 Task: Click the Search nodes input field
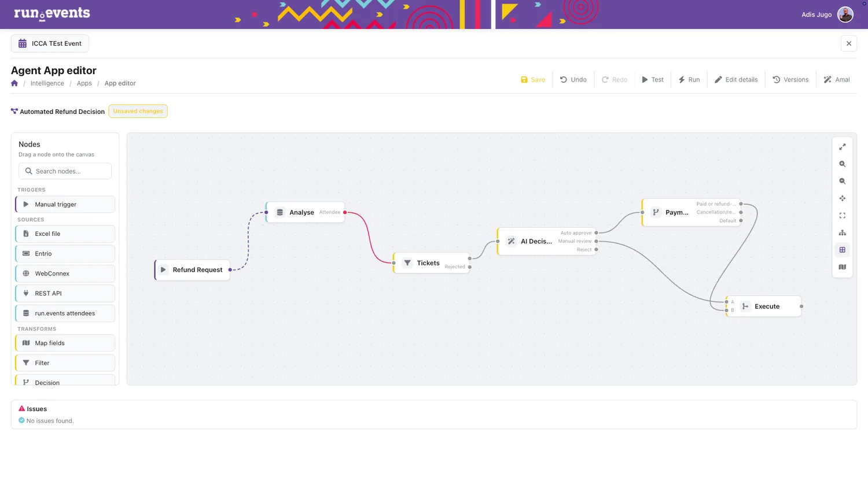click(x=65, y=171)
